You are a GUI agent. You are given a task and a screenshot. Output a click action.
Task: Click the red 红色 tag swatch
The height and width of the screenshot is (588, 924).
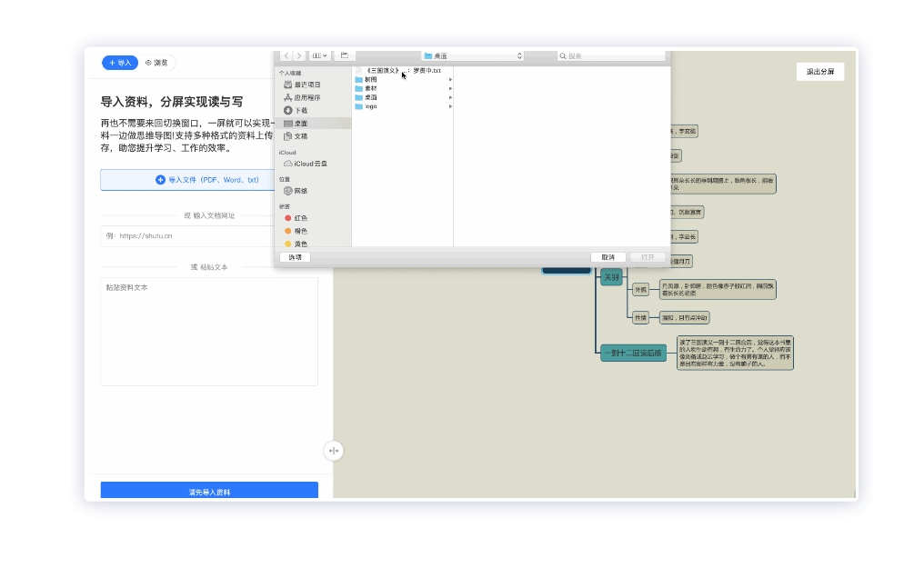point(288,218)
